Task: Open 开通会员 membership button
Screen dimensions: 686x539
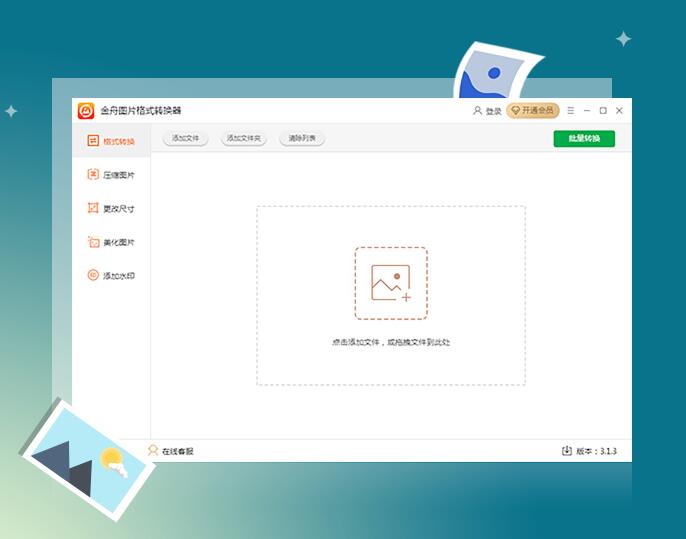Action: [x=533, y=110]
